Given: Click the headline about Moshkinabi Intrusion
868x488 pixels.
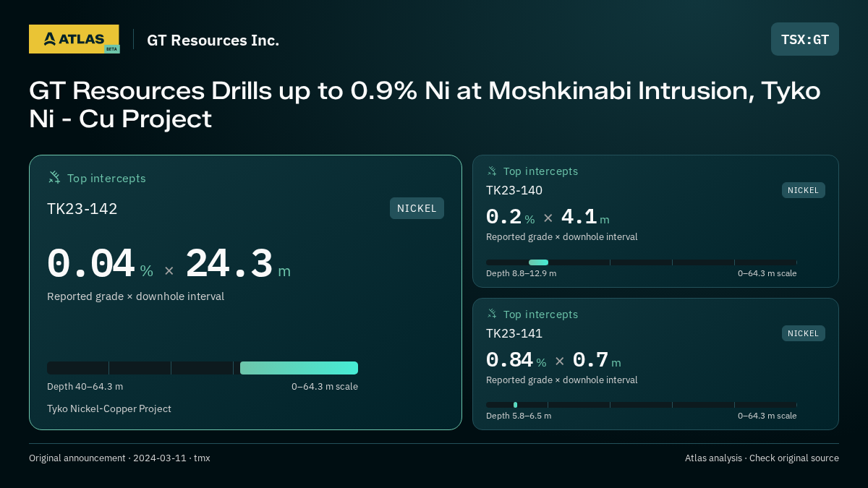Looking at the screenshot, I should click(425, 105).
